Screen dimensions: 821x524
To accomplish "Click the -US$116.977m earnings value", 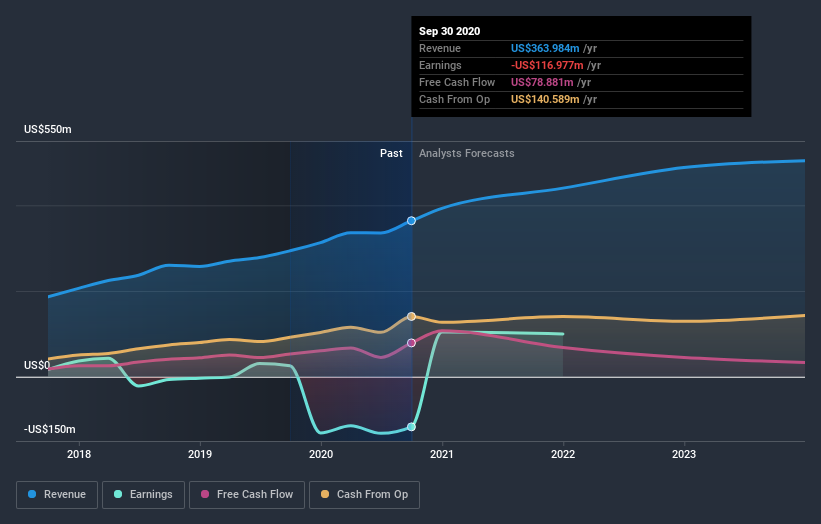I will tap(547, 65).
